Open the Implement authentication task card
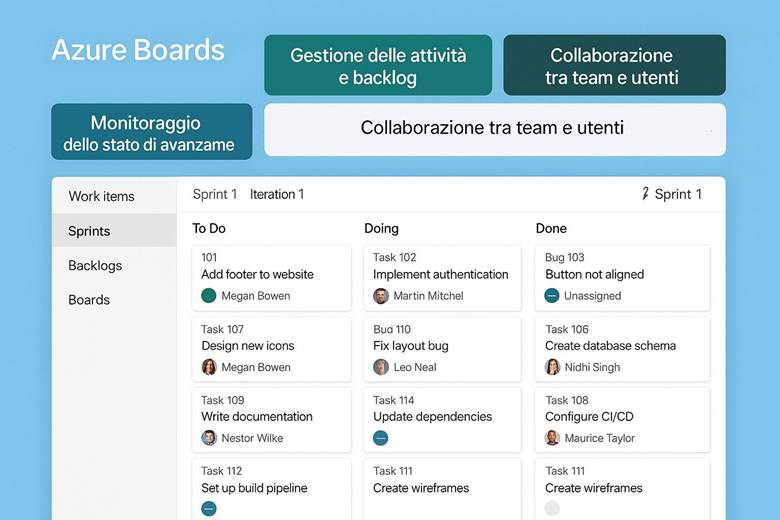The height and width of the screenshot is (520, 780). (x=443, y=275)
